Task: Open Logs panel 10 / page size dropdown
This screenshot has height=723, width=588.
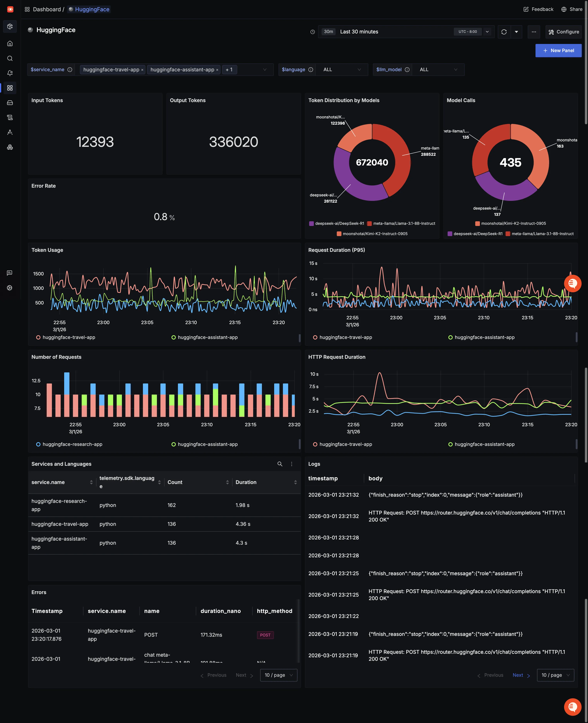Action: pos(555,675)
